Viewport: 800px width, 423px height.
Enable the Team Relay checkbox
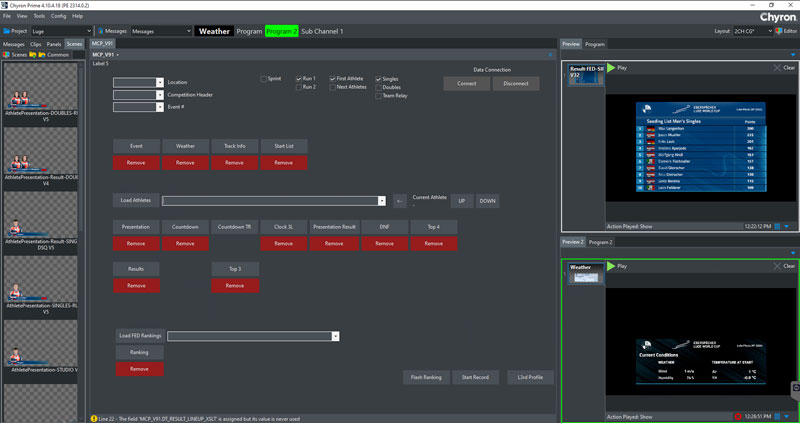(x=378, y=95)
